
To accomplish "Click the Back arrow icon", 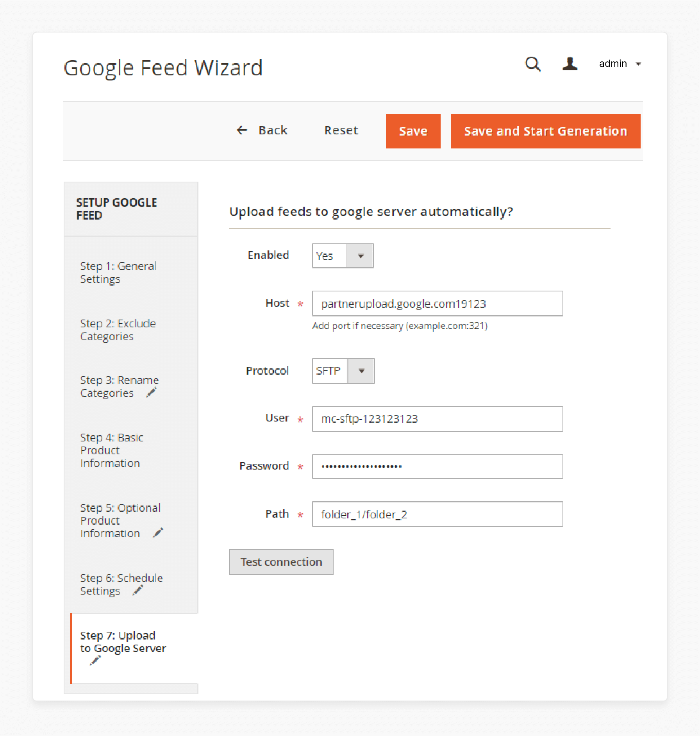I will [242, 130].
